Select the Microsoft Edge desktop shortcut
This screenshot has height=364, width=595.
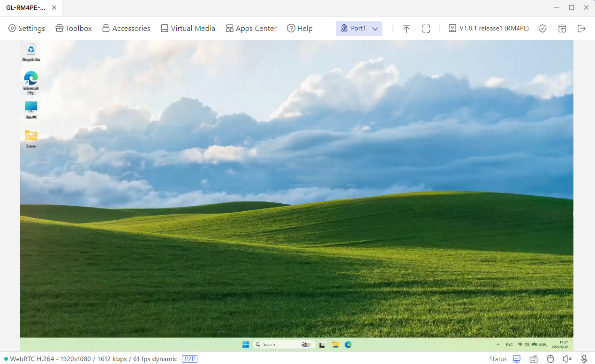[x=31, y=82]
